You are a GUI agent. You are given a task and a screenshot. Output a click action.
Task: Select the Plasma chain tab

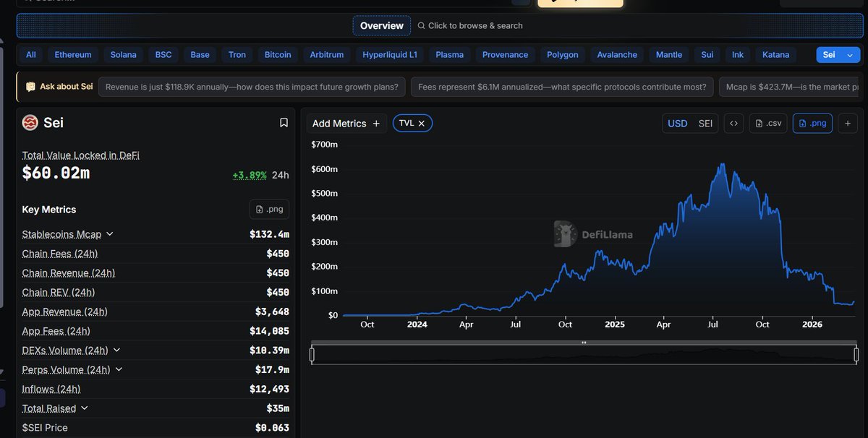(450, 55)
